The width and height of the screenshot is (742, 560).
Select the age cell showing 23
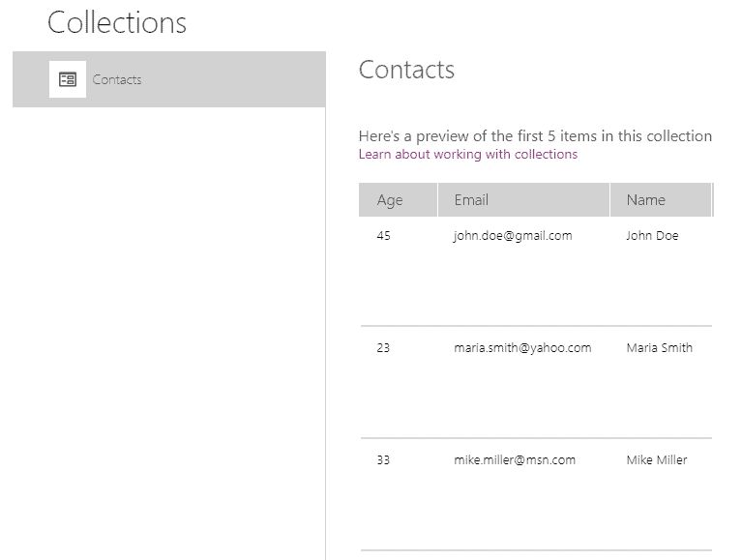(x=384, y=348)
